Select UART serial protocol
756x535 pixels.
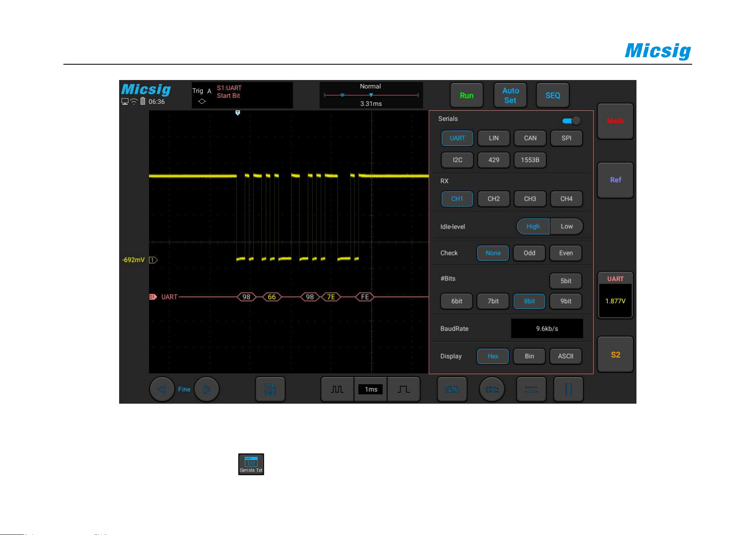pos(457,138)
